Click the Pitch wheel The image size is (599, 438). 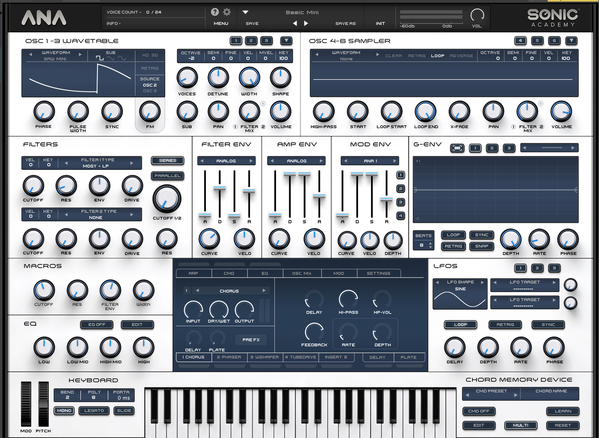pos(43,404)
